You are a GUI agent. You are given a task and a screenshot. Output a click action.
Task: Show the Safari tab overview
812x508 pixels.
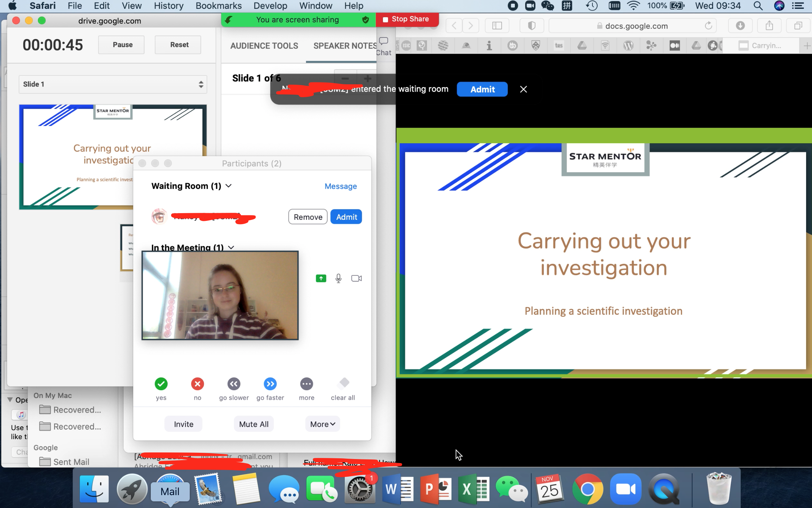coord(798,26)
